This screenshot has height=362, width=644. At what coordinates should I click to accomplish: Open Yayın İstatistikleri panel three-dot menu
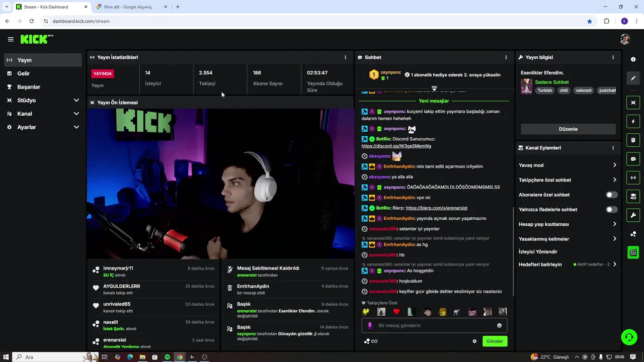click(x=345, y=57)
